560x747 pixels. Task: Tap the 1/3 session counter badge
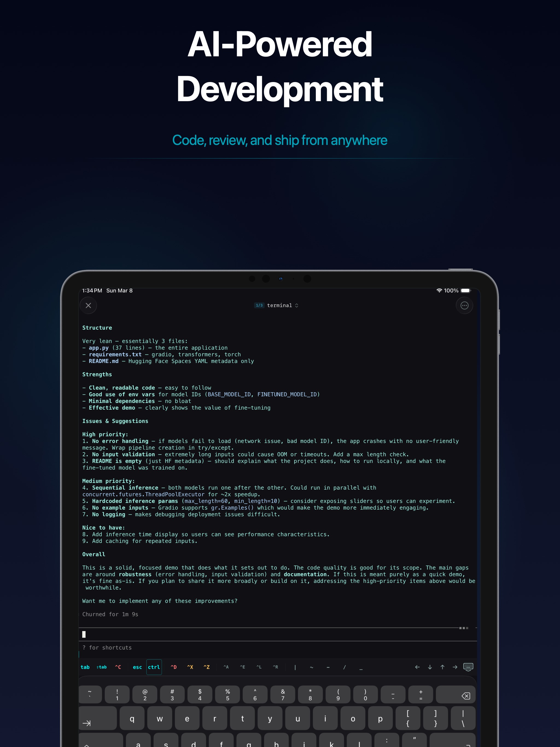coord(259,305)
